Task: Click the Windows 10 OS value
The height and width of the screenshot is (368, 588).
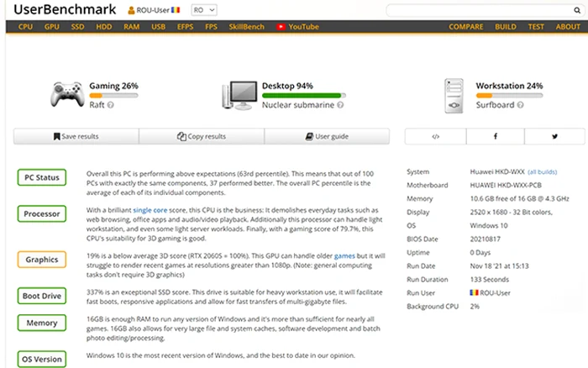Action: pos(489,226)
